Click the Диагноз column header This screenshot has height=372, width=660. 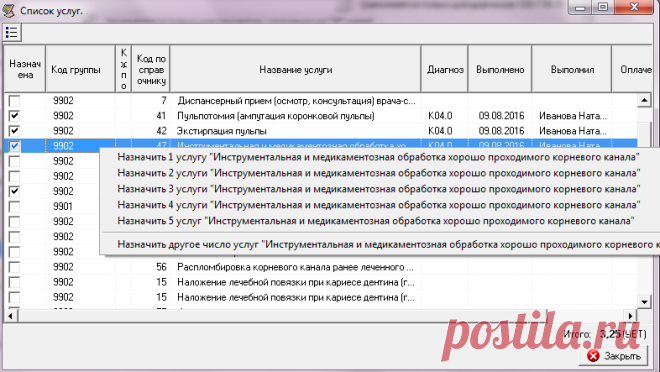(444, 69)
